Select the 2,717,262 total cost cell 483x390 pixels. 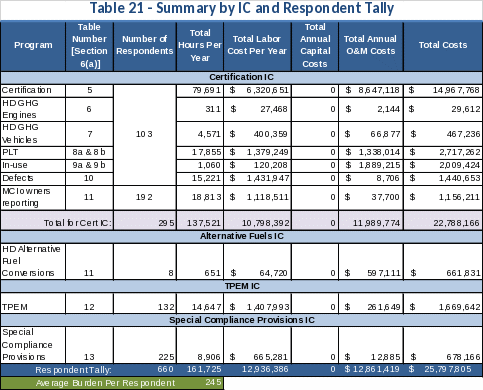pyautogui.click(x=443, y=153)
